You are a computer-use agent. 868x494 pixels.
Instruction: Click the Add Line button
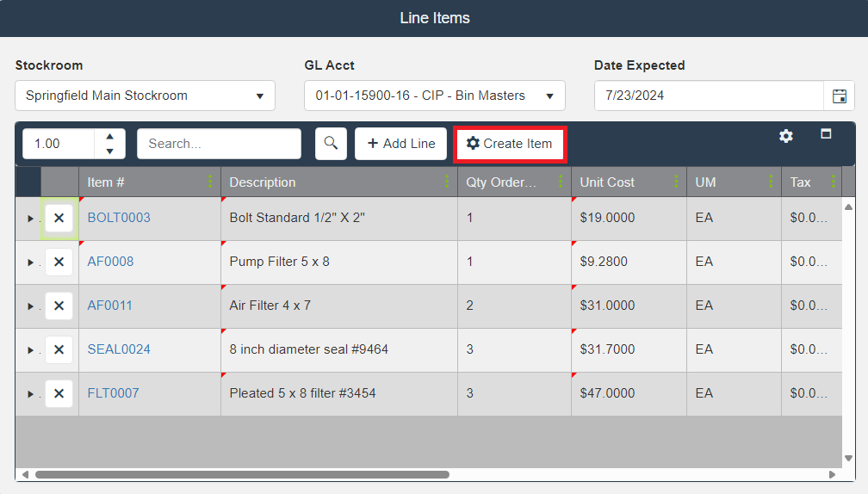point(401,144)
